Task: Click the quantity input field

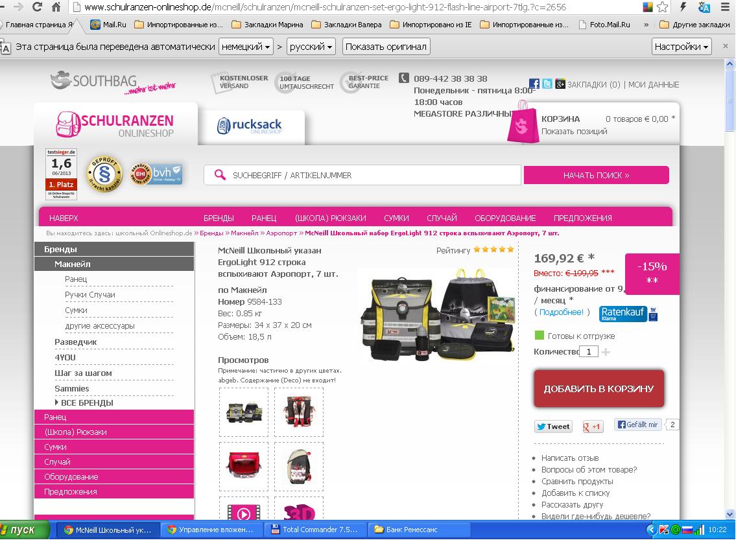Action: click(589, 352)
